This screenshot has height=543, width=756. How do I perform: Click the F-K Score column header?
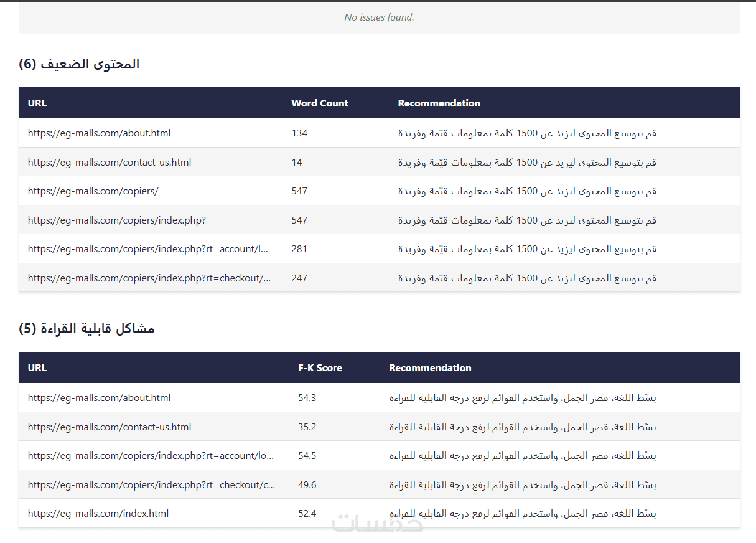point(320,368)
